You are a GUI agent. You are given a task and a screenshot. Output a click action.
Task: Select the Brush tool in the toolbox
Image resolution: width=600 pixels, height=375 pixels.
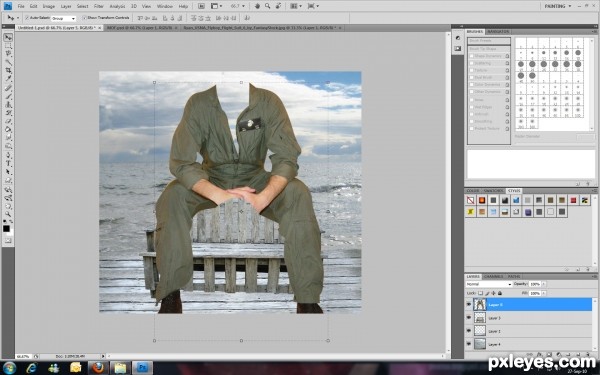click(x=8, y=96)
